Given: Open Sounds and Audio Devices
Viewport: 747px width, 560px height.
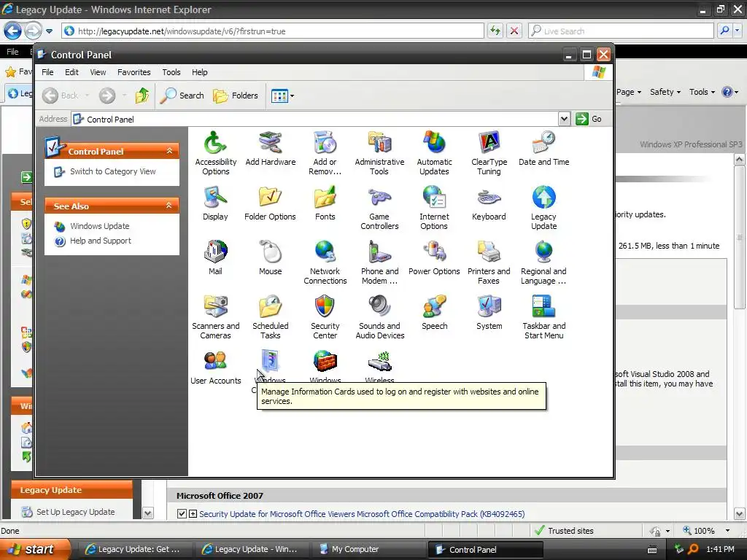Looking at the screenshot, I should click(379, 316).
